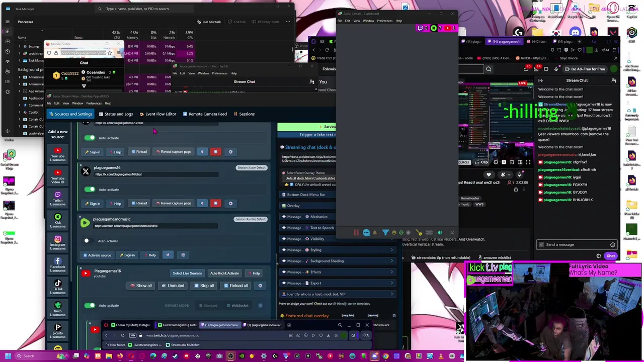
Task: Click red stop button on plaguegames16 X source
Action: (x=215, y=203)
